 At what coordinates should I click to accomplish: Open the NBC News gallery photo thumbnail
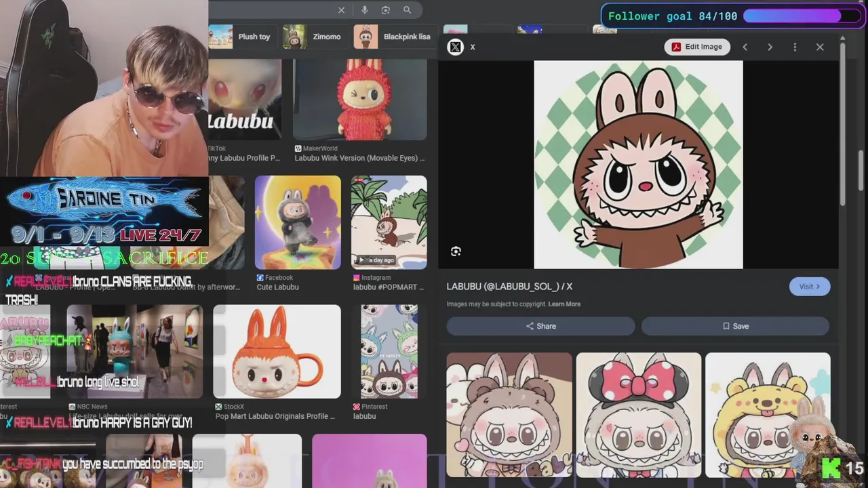tap(135, 351)
